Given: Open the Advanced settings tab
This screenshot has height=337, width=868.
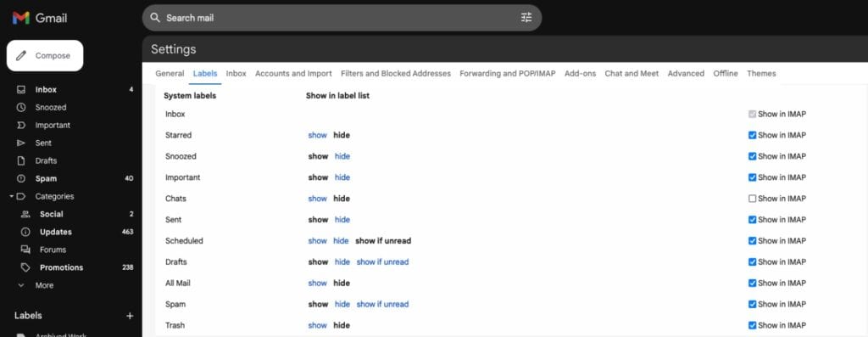Looking at the screenshot, I should [x=686, y=73].
